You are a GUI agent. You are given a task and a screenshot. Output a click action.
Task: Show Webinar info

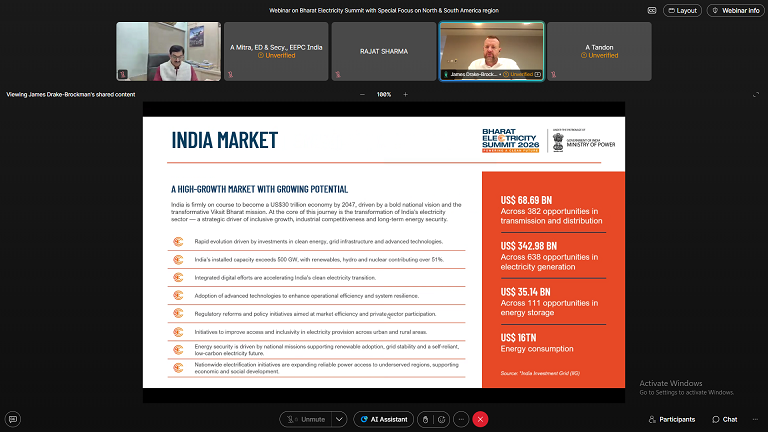[x=734, y=10]
